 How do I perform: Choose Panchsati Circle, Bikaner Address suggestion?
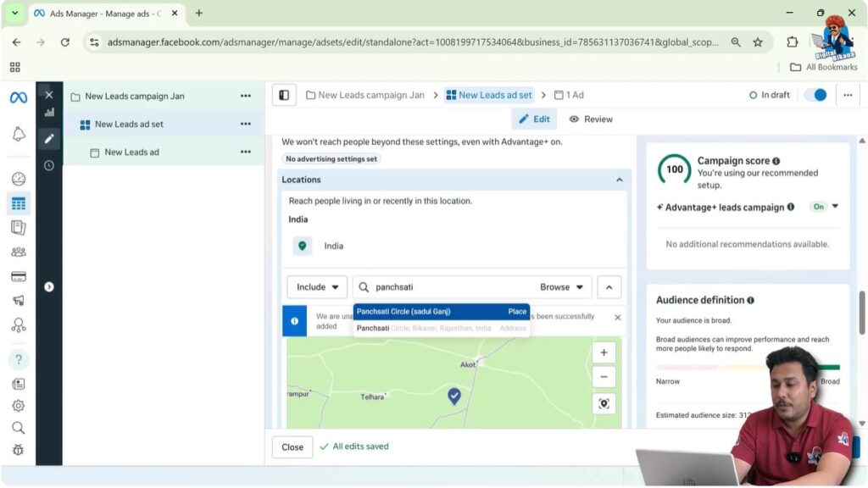point(441,328)
